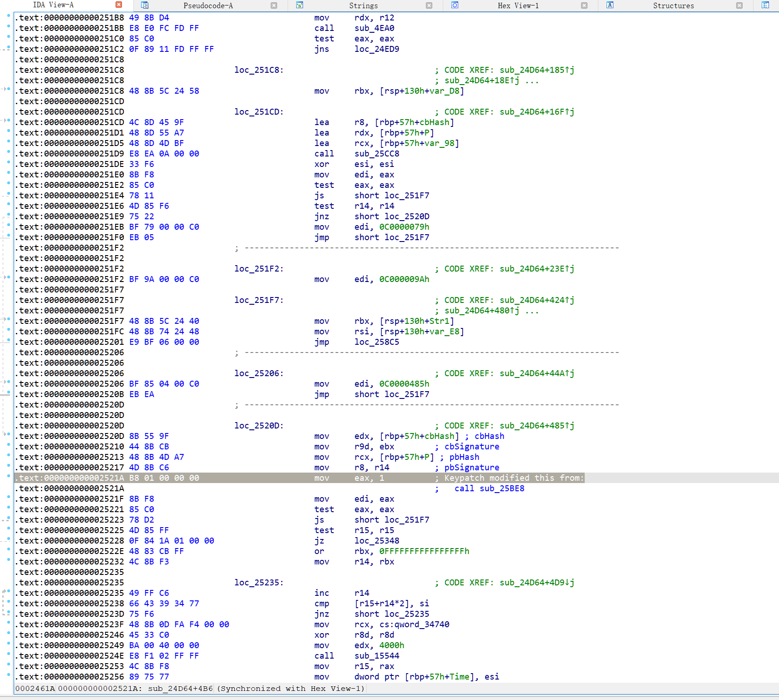Click the sub_15544 call operand
Viewport: 779px width, 700px height.
pyautogui.click(x=377, y=656)
